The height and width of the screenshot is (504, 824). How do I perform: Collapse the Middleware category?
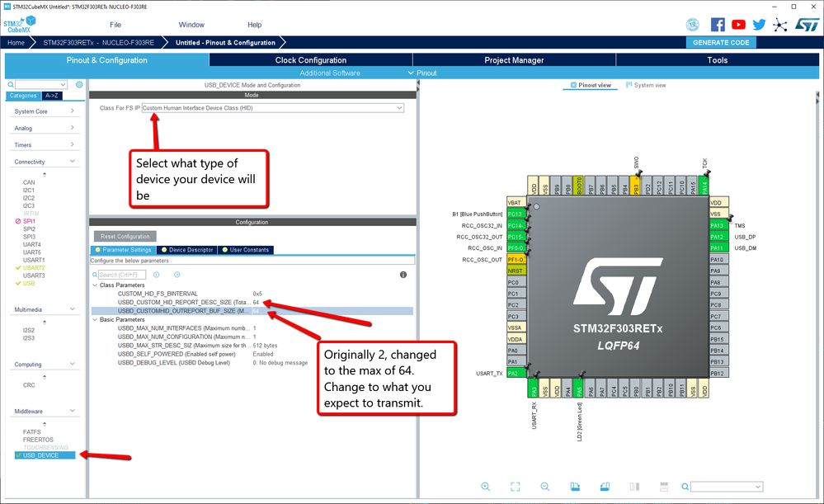pos(45,411)
